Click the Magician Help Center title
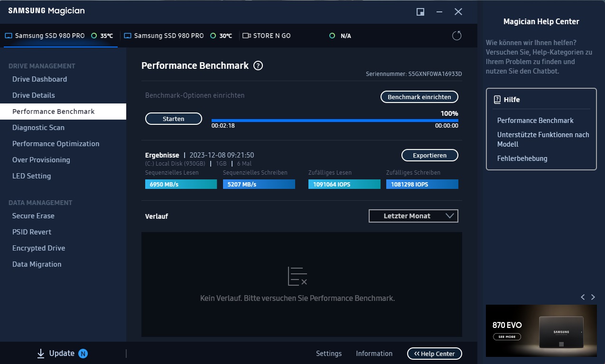Viewport: 605px width, 364px height. pos(541,21)
